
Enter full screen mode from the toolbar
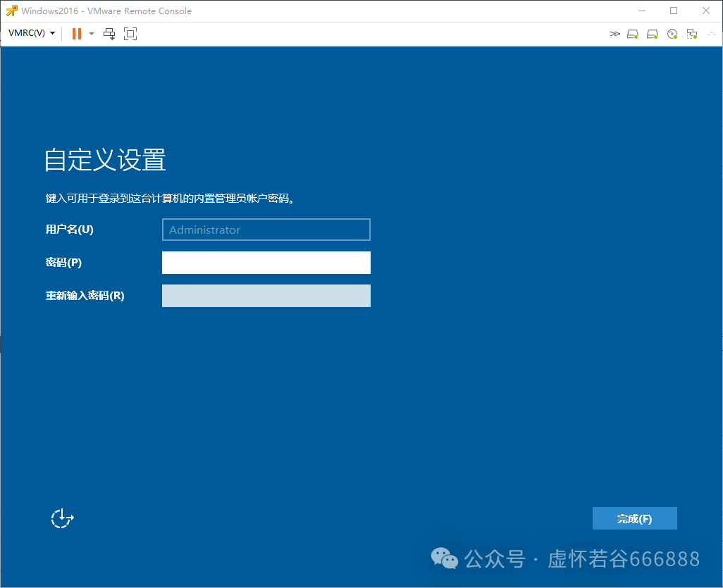130,34
